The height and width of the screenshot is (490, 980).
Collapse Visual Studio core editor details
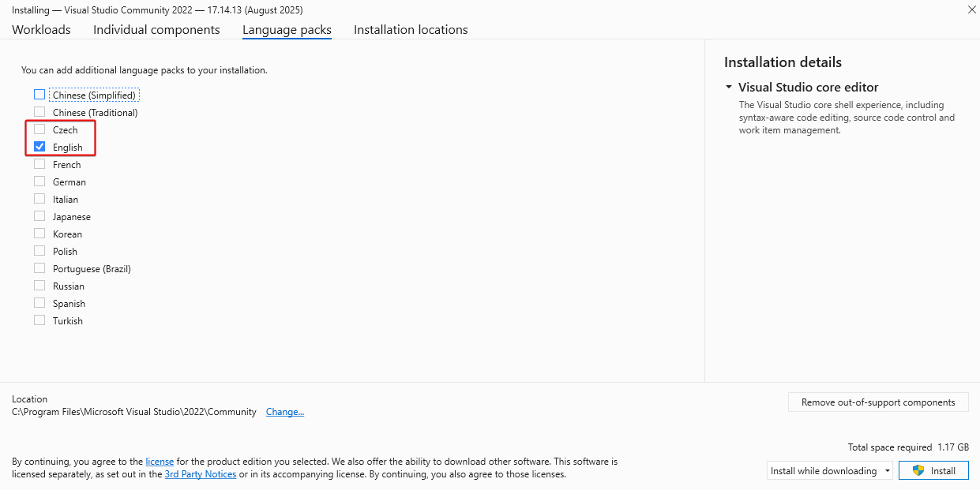[x=729, y=88]
